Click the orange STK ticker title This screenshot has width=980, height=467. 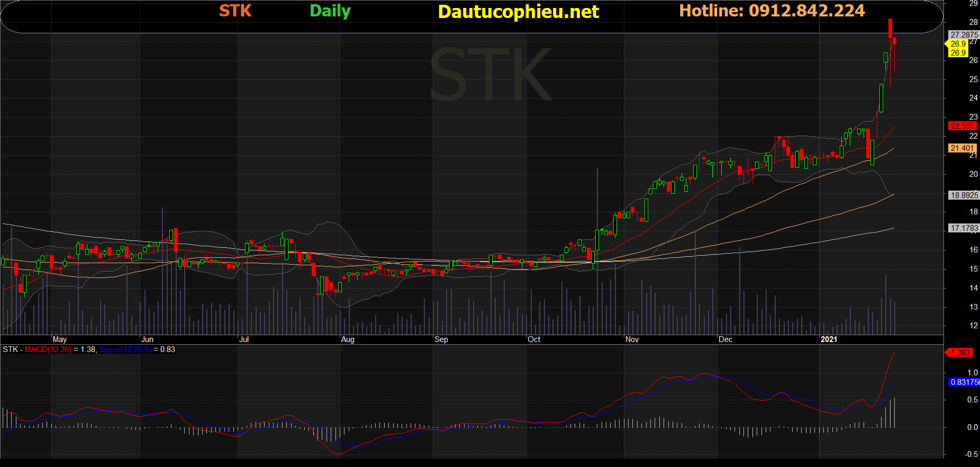pos(235,11)
